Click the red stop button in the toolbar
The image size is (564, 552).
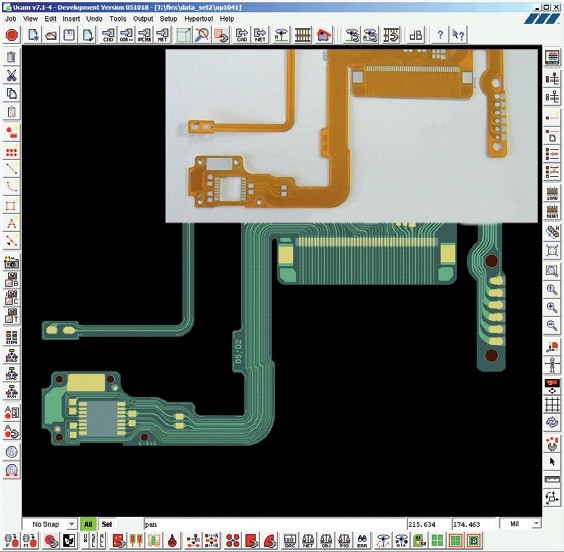point(12,35)
